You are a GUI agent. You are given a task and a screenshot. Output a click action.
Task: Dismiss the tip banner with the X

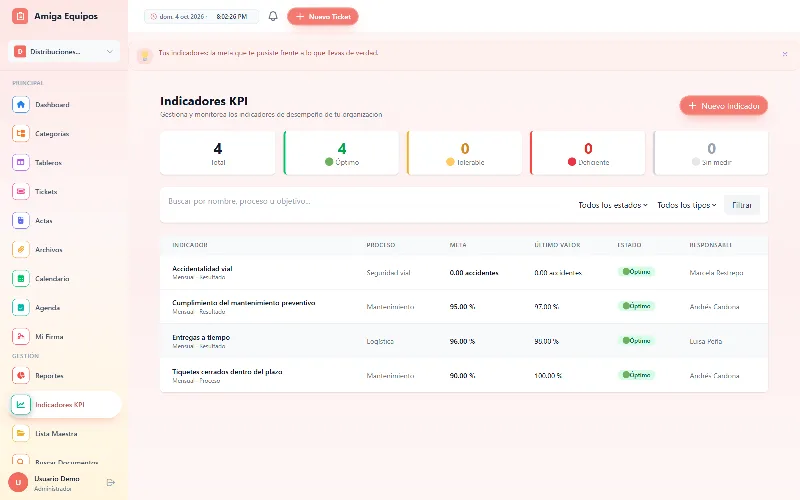(x=785, y=54)
